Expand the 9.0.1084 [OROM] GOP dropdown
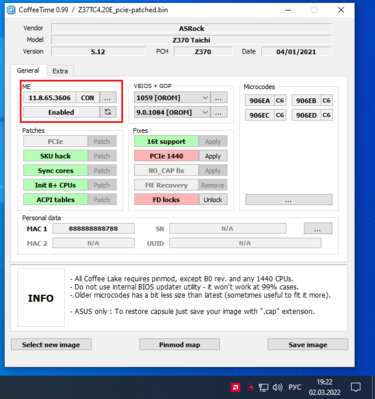 click(x=172, y=112)
